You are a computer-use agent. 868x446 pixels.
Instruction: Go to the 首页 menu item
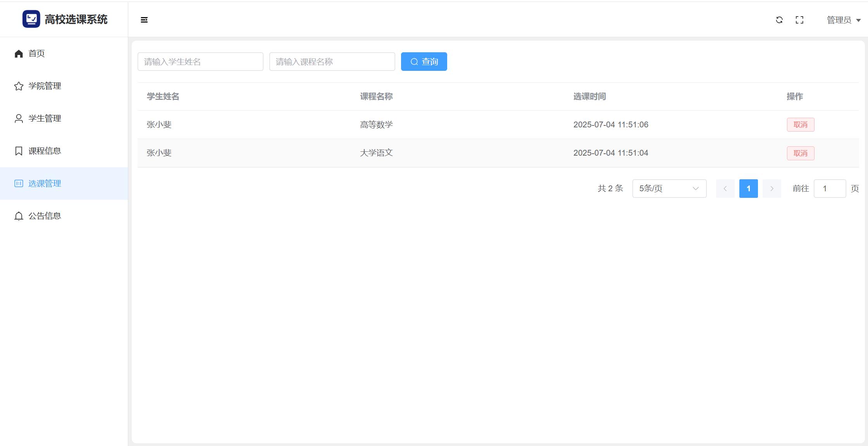(37, 53)
